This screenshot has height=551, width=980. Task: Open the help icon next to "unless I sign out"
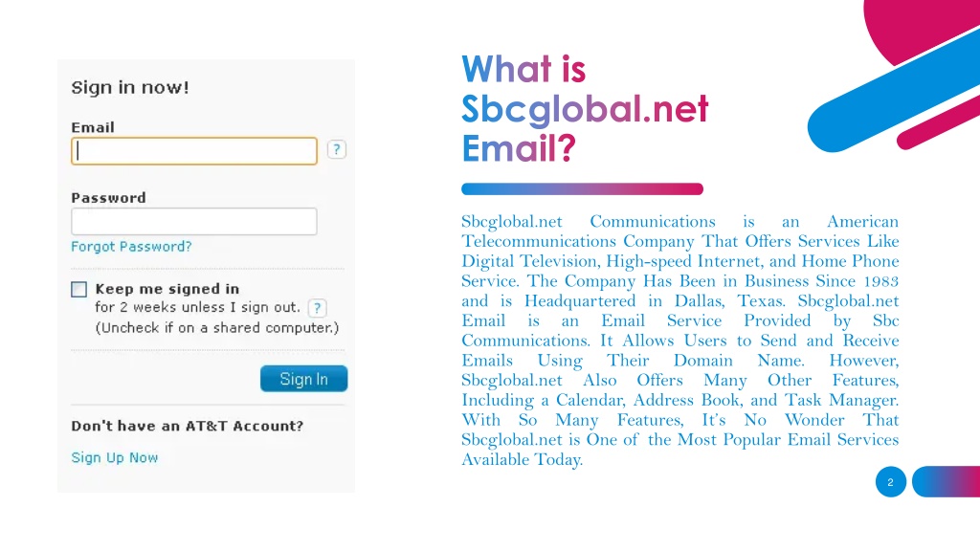click(317, 308)
